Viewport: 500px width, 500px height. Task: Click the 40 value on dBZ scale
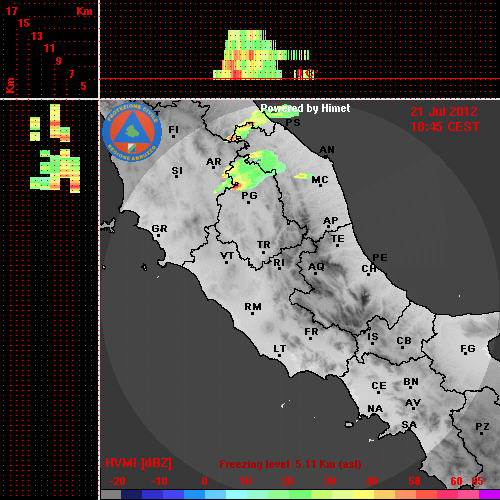pyautogui.click(x=372, y=481)
